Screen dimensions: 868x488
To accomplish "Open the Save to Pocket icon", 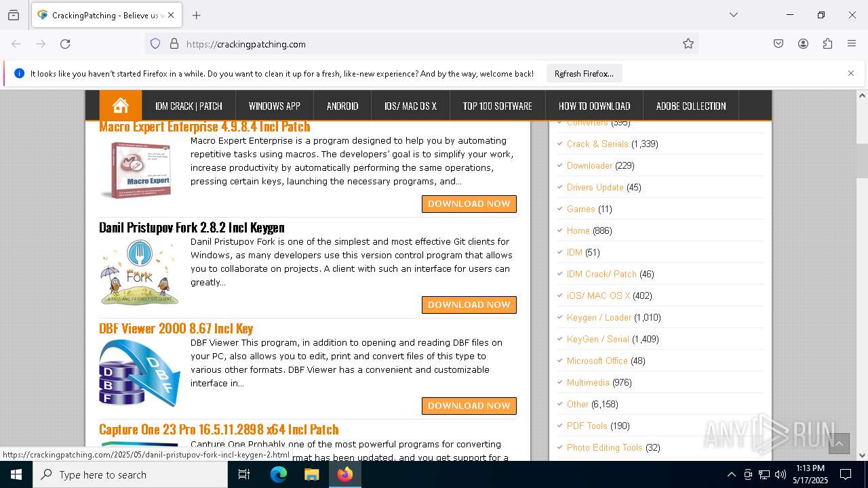I will point(778,44).
